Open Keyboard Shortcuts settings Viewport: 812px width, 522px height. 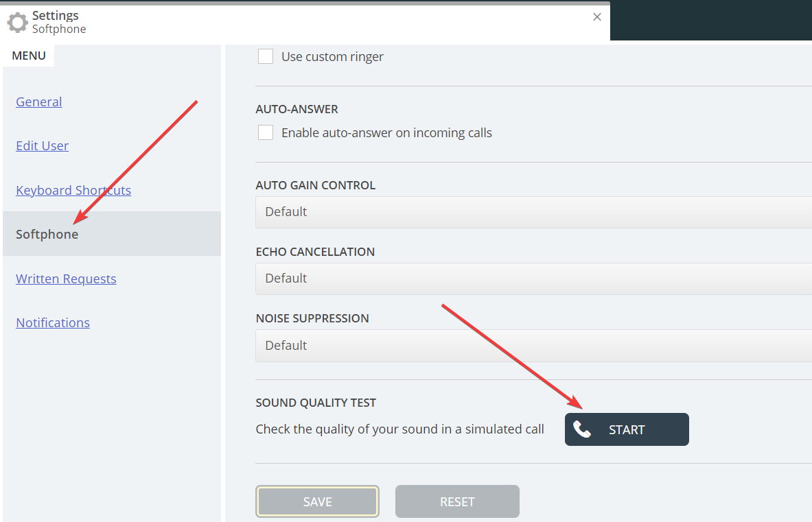coord(73,190)
